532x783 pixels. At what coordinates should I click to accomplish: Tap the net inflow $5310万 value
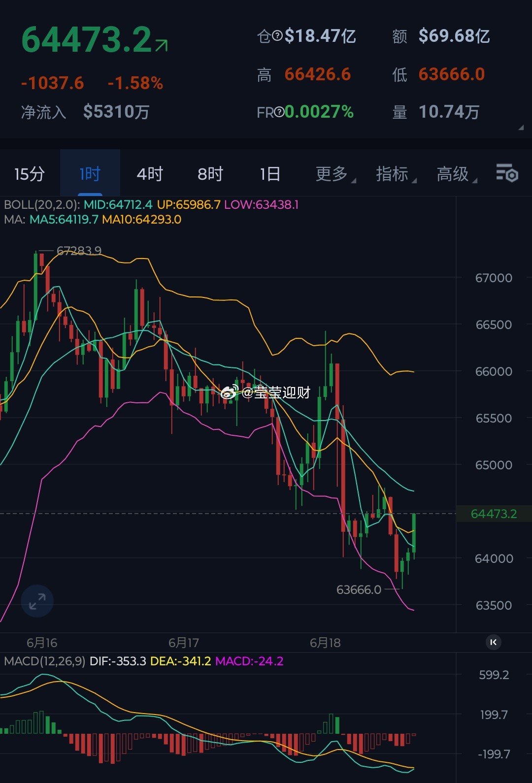point(116,112)
